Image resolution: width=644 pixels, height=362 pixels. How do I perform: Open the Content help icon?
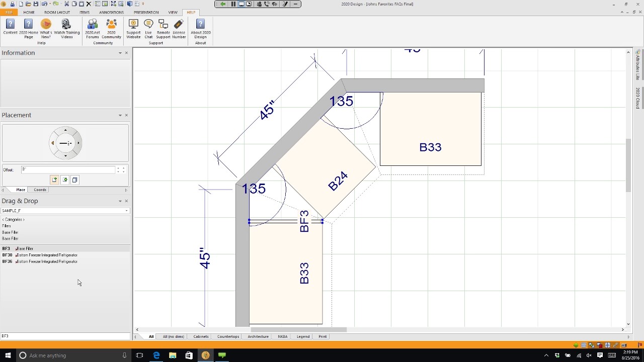[x=10, y=27]
